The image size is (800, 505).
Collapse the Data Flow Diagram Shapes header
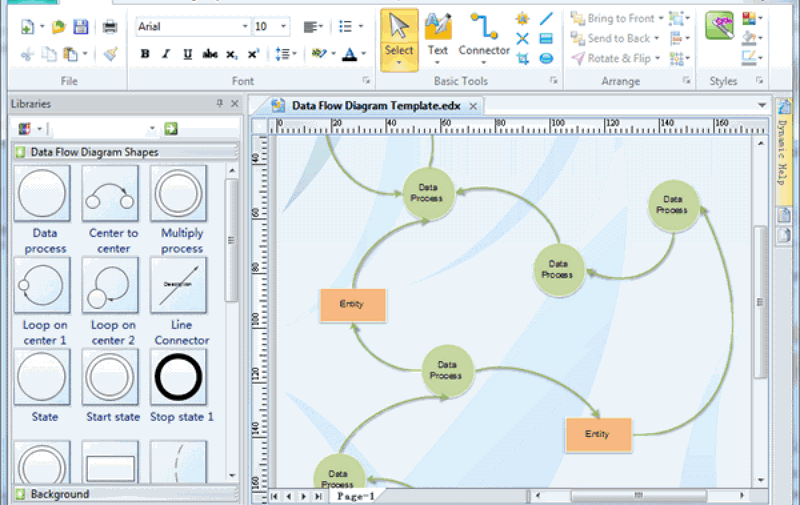pyautogui.click(x=125, y=152)
